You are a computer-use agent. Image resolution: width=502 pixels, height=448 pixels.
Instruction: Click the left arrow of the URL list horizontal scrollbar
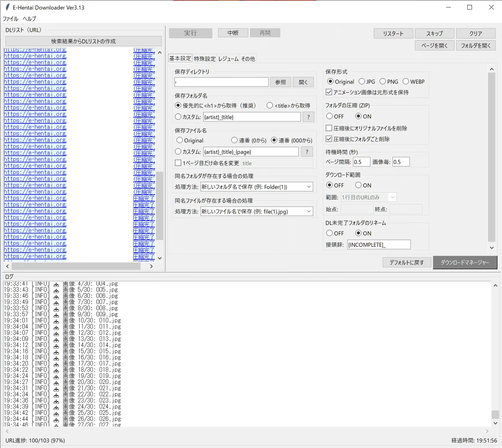(8, 266)
